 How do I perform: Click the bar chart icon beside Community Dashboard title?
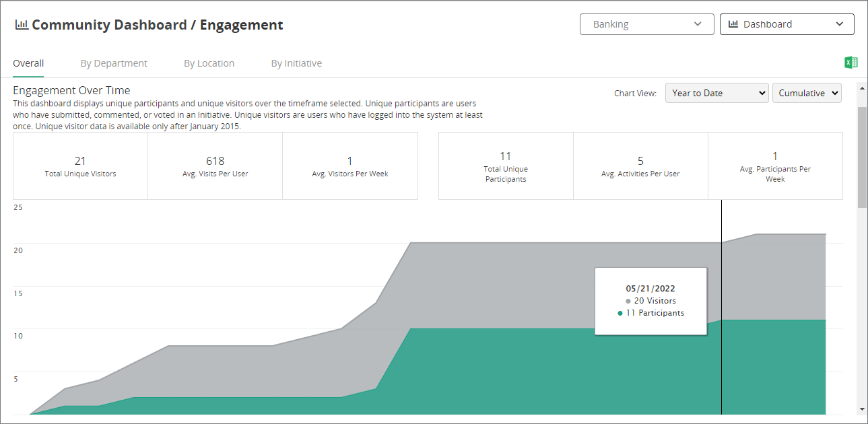(22, 25)
